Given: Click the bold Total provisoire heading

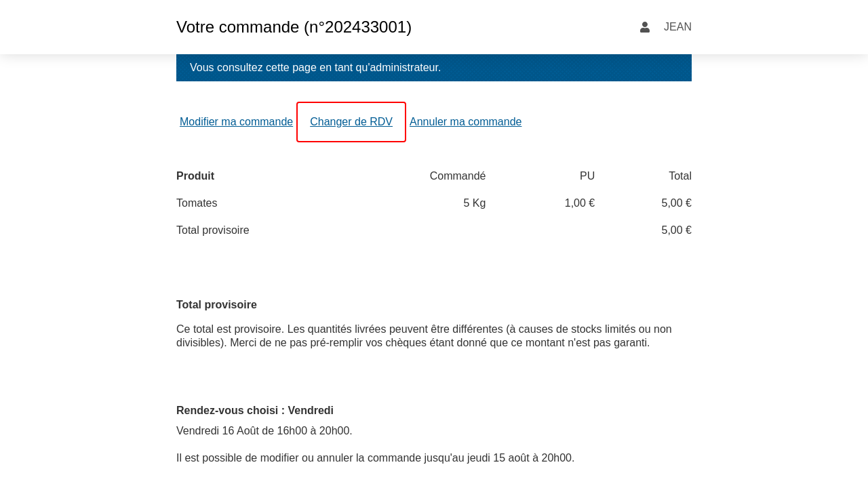Looking at the screenshot, I should pos(216,305).
